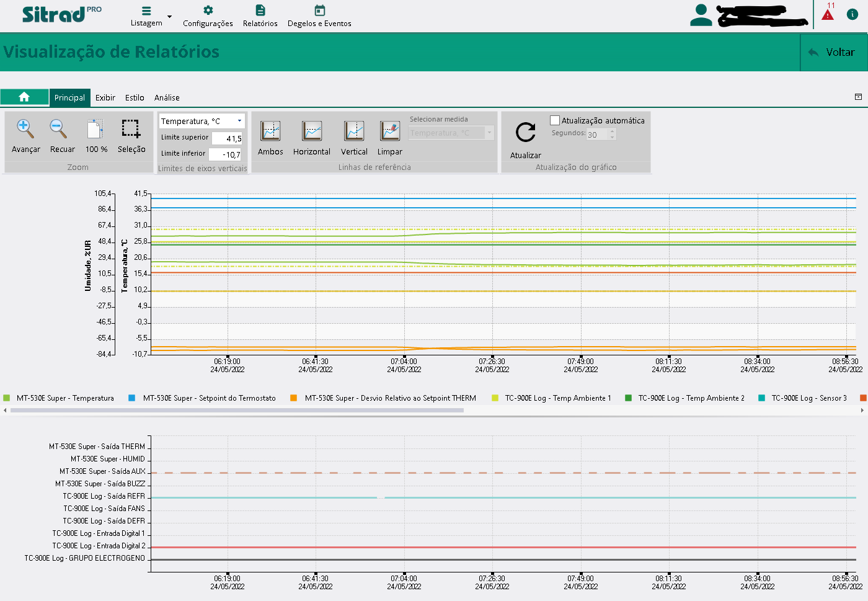Collapse the ribbon using the right-side toggle
Image resolution: width=868 pixels, height=601 pixels.
click(858, 97)
